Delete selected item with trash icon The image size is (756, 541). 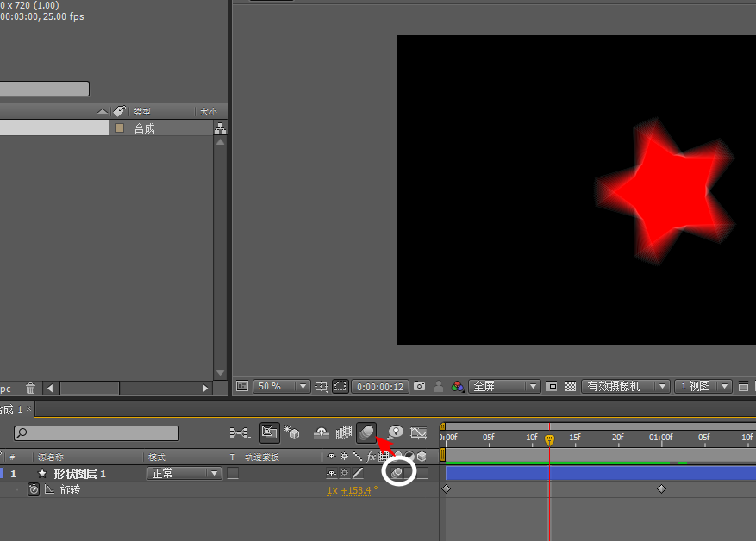(30, 389)
